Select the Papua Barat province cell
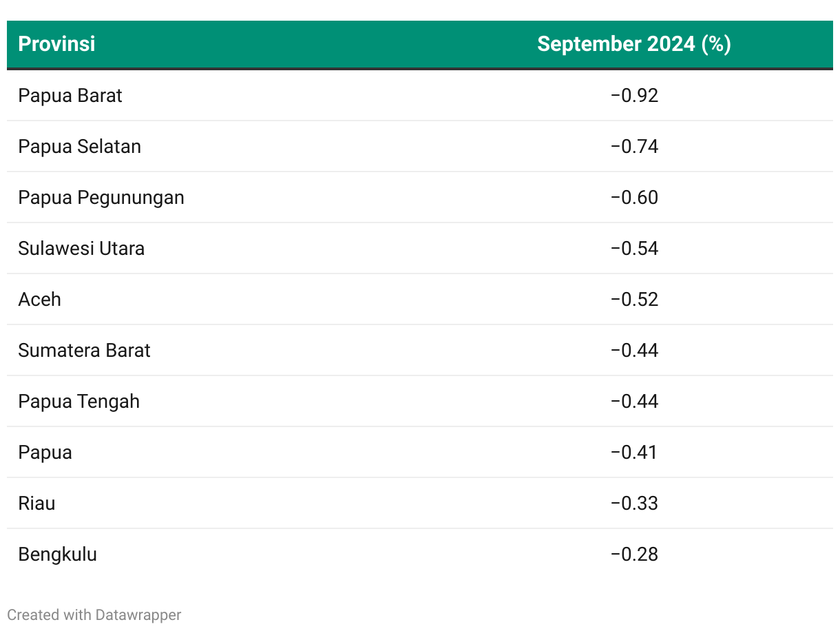This screenshot has width=840, height=631. [70, 95]
